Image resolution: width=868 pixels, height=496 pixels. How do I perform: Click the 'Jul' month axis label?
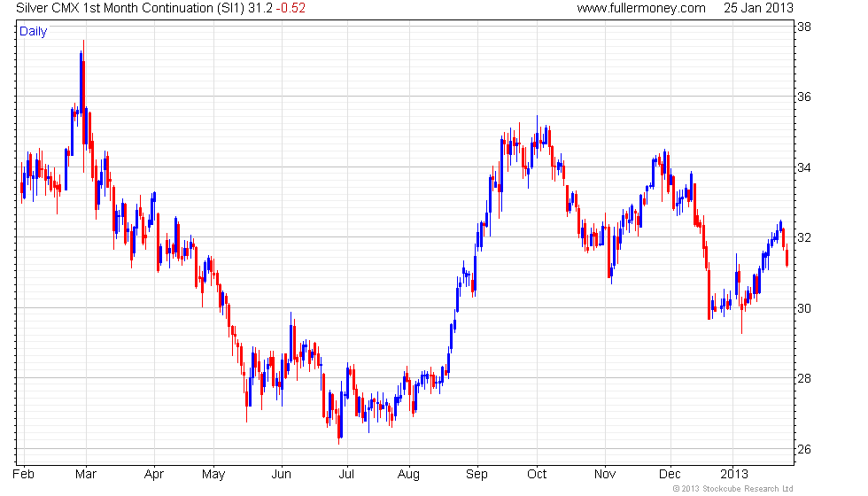pyautogui.click(x=346, y=475)
